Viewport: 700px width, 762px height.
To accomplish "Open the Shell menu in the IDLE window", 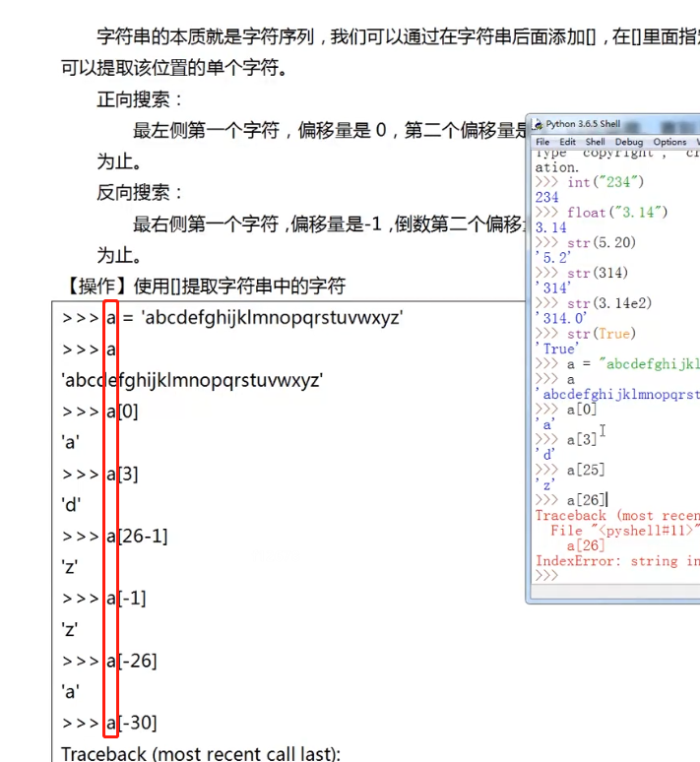I will [x=595, y=142].
